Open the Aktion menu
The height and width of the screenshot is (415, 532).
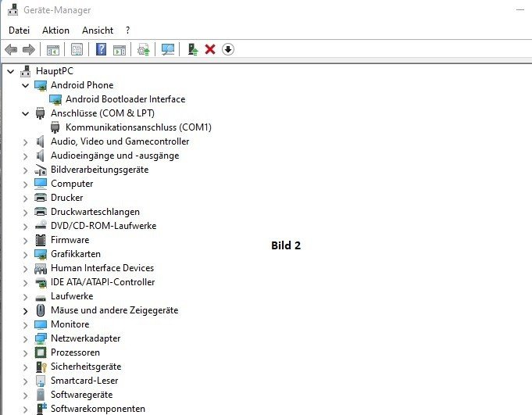(55, 30)
